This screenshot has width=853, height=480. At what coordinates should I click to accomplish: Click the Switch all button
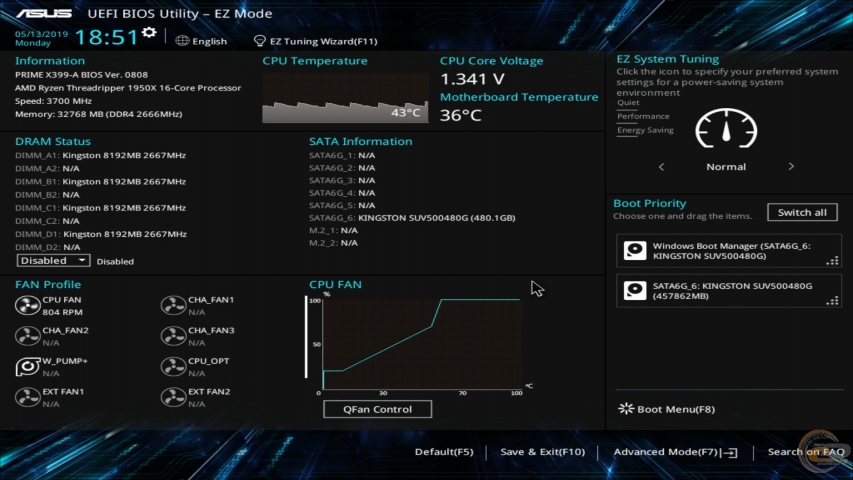[x=802, y=212]
